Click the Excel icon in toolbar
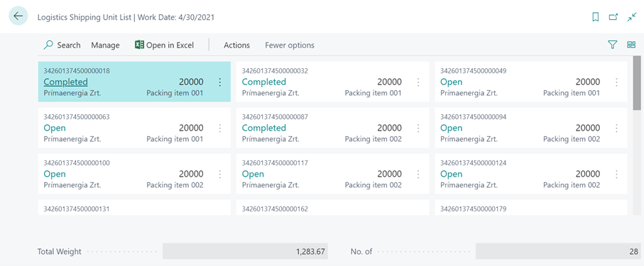The height and width of the screenshot is (266, 644). coord(139,45)
